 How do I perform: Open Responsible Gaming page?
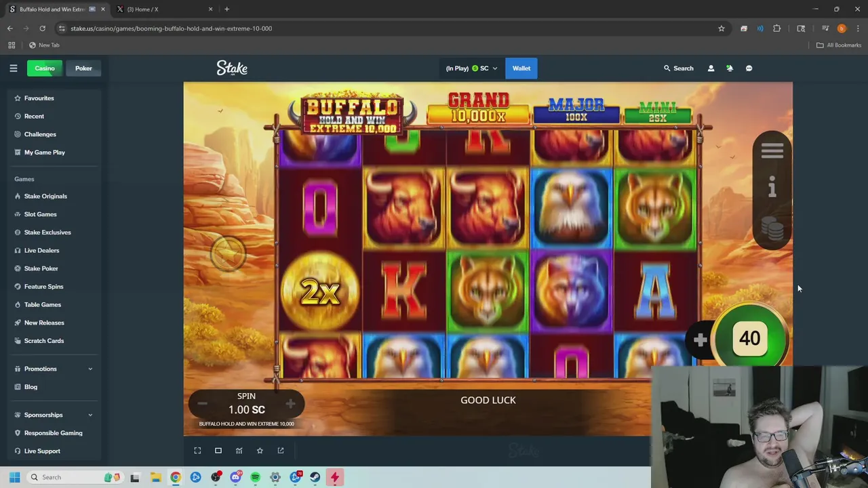[x=52, y=432]
